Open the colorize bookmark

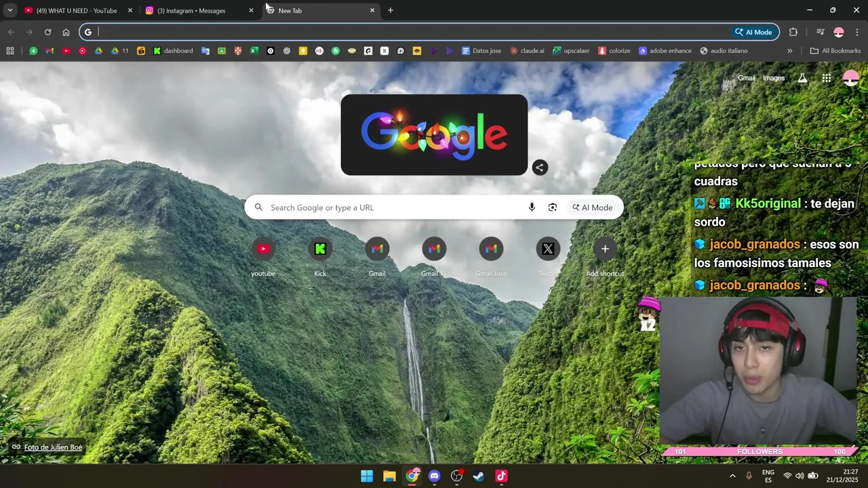click(614, 51)
